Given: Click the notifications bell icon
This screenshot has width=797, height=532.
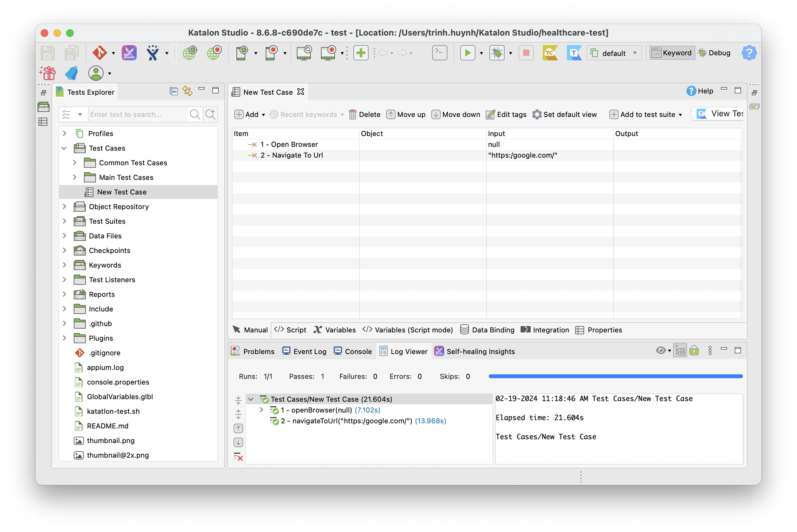Looking at the screenshot, I should point(71,73).
